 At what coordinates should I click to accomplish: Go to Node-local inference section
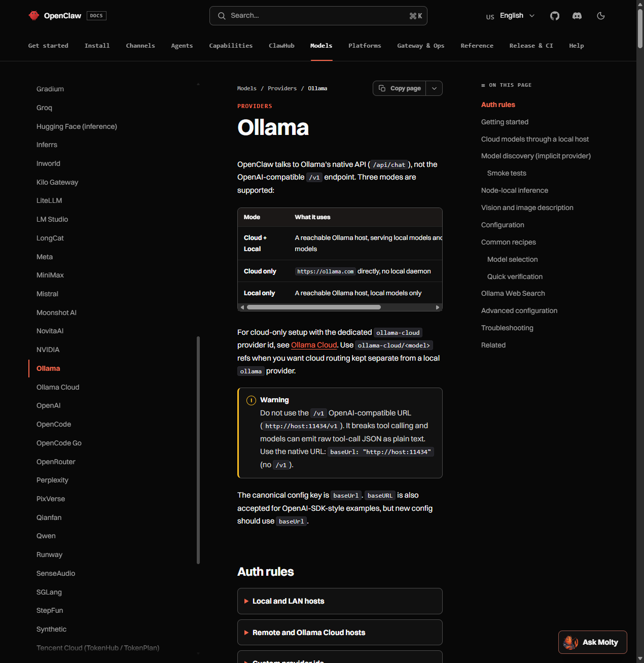point(515,190)
